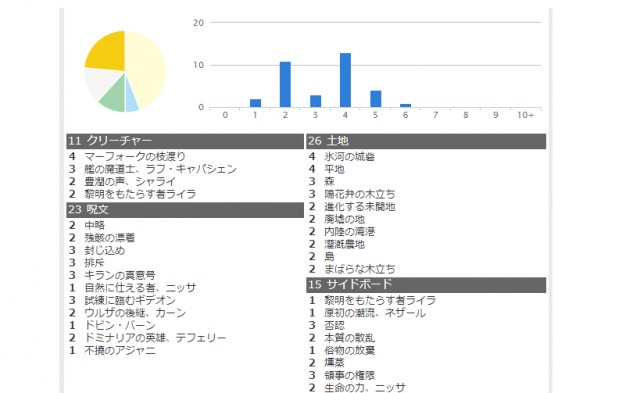Click the 封じ込め spell entry
The height and width of the screenshot is (393, 640).
tap(104, 250)
